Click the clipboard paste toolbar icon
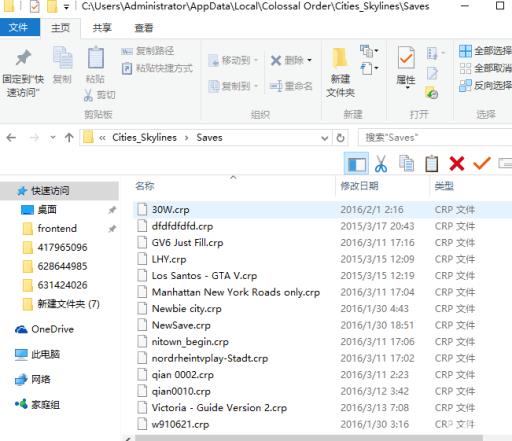The height and width of the screenshot is (441, 512). 432,164
